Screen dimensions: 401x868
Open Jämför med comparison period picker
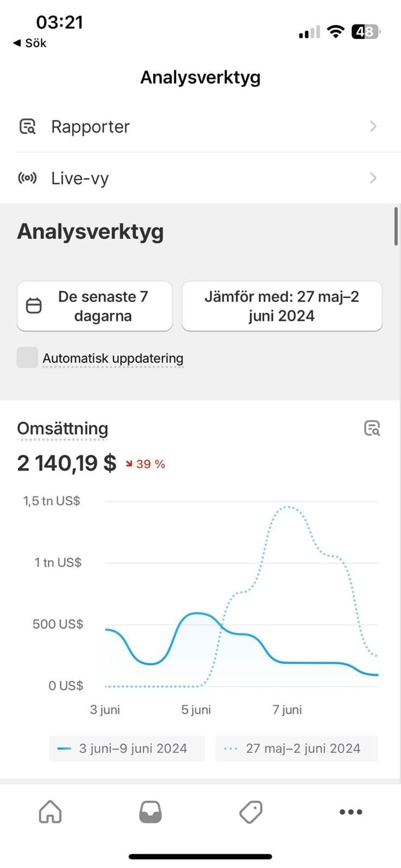pyautogui.click(x=282, y=306)
